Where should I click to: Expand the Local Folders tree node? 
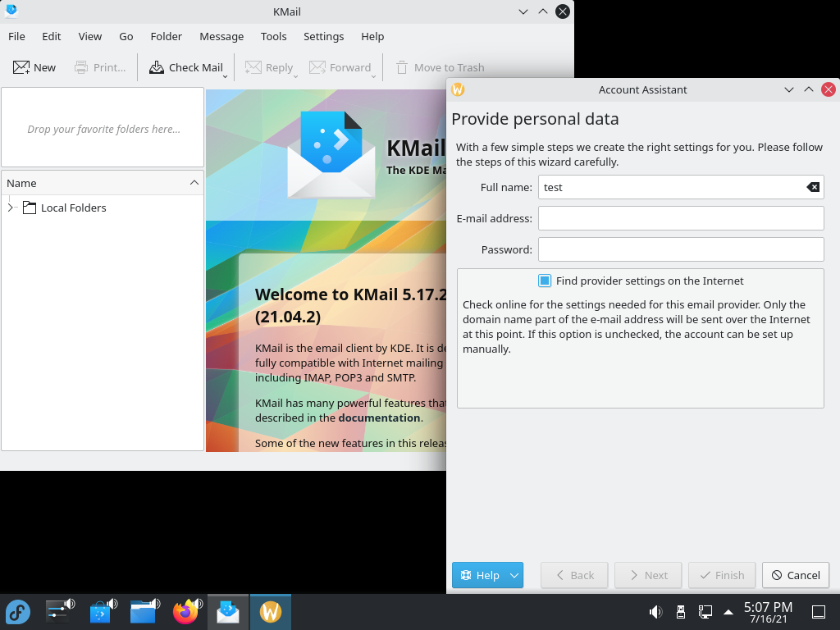10,208
